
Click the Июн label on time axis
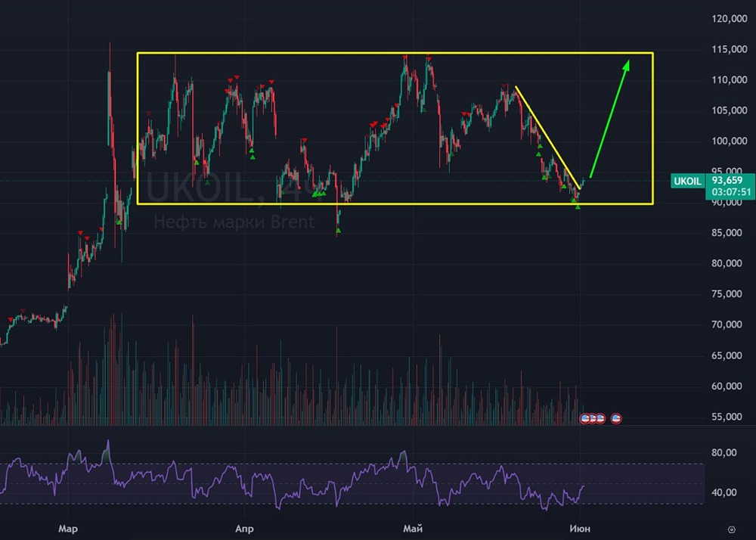(580, 529)
